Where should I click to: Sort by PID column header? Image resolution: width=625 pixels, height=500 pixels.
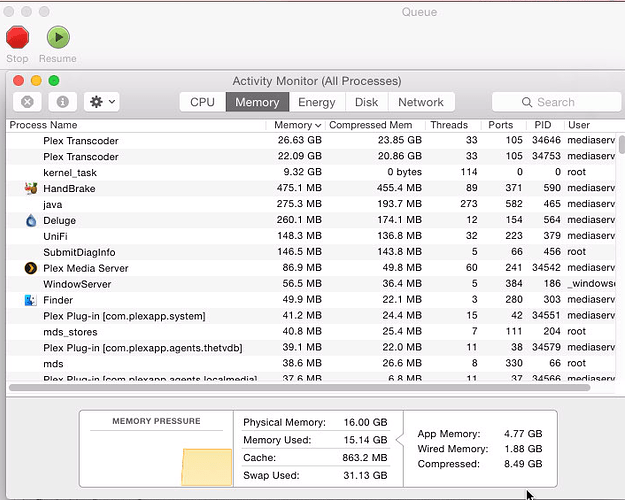point(543,125)
